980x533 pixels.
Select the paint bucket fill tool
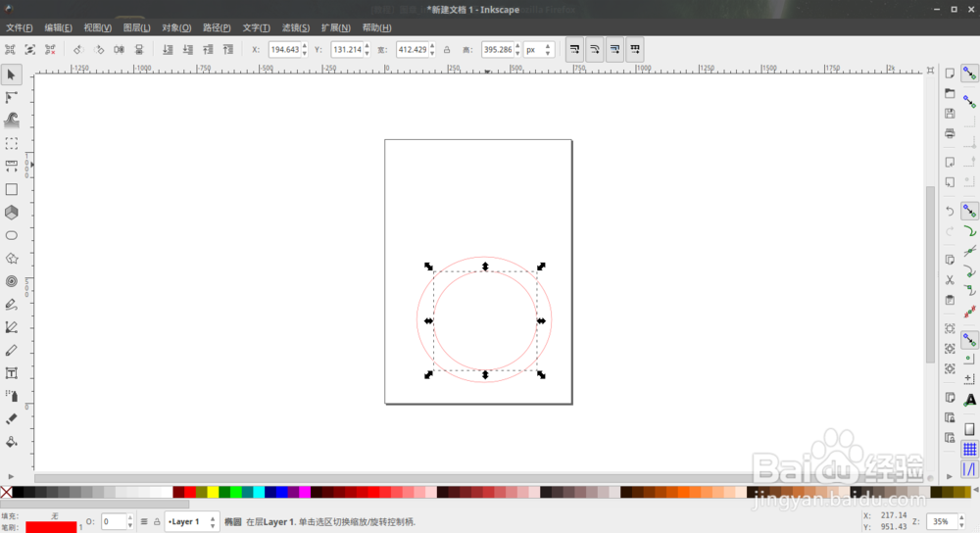tap(11, 442)
